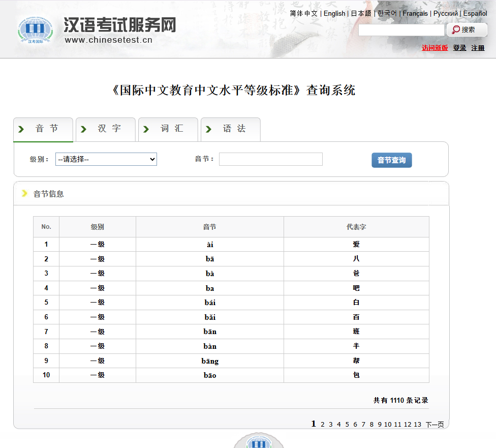Viewport: 496px width, 448px height.
Task: Click the magnifier search button
Action: (467, 30)
